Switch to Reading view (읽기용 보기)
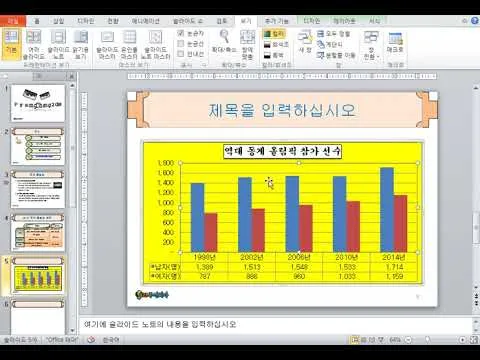 80,44
